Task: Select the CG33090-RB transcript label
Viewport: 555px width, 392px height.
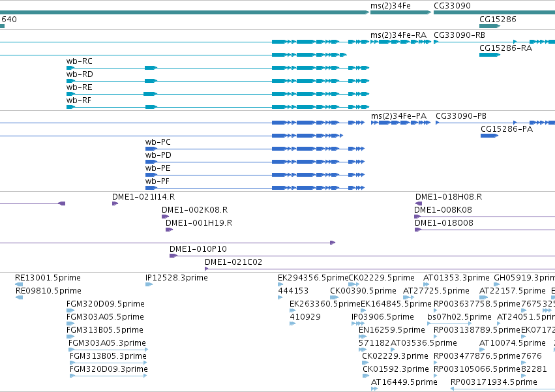Action: [x=459, y=35]
